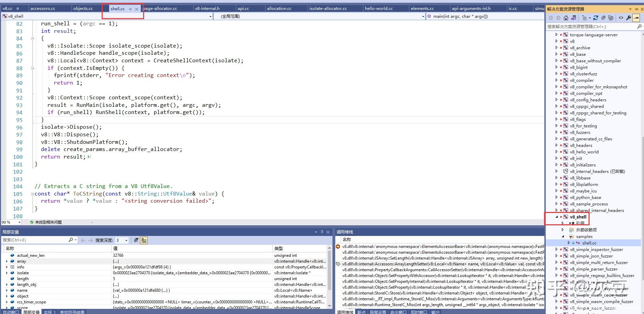The height and width of the screenshot is (314, 644).
Task: Open the zoom level 90% dropdown
Action: [x=19, y=222]
